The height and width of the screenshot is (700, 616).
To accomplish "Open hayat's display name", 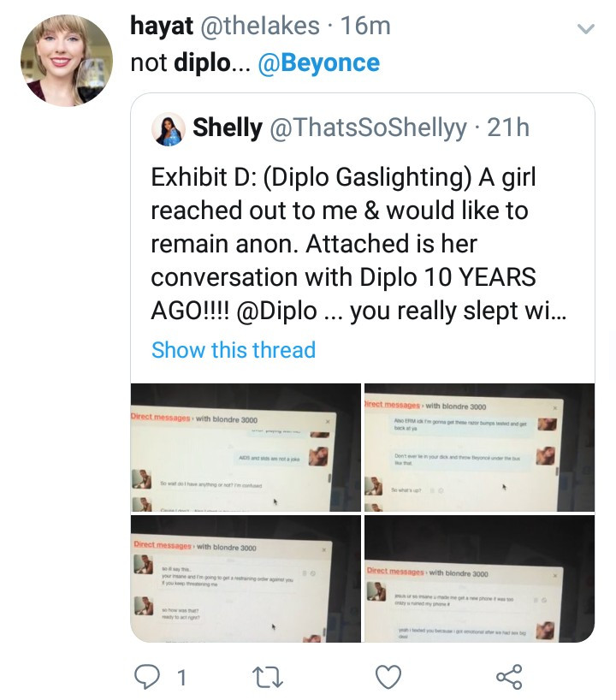I will 162,27.
